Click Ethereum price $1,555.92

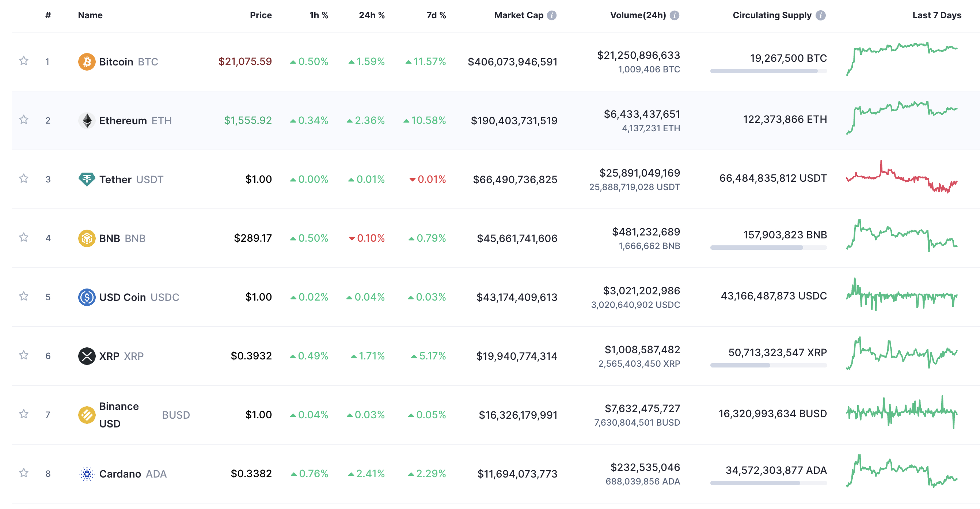pos(248,120)
